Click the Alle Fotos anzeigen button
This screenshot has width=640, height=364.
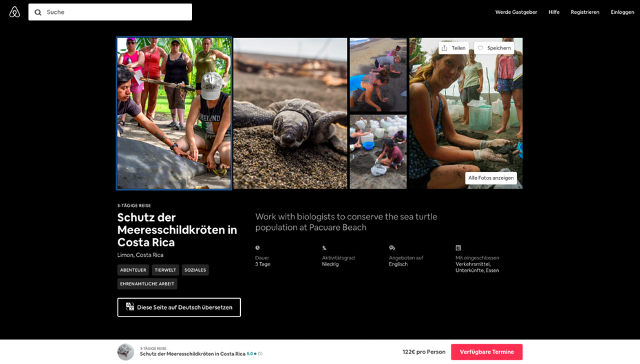pyautogui.click(x=491, y=178)
